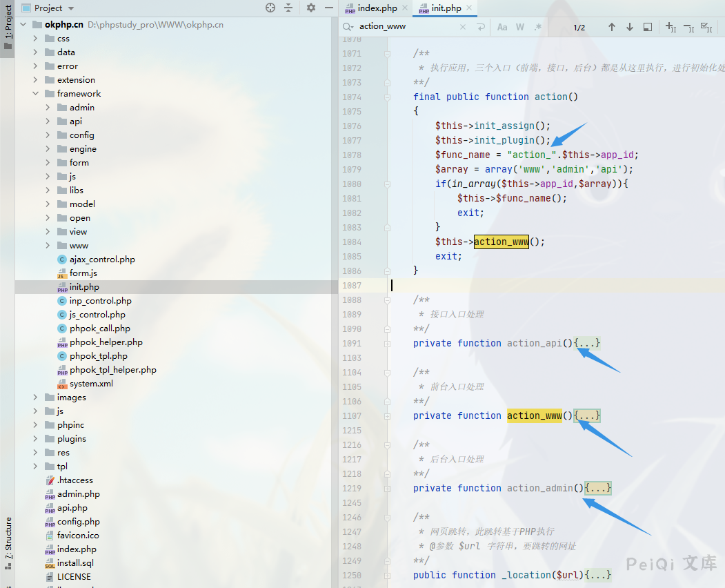Screen dimensions: 725x588
Task: Expand the admin folder under framework
Action: (x=48, y=108)
